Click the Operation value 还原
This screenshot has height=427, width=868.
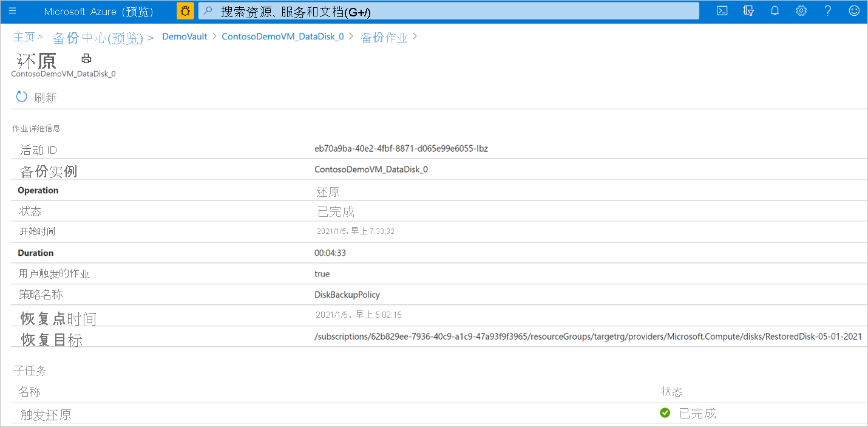click(328, 192)
